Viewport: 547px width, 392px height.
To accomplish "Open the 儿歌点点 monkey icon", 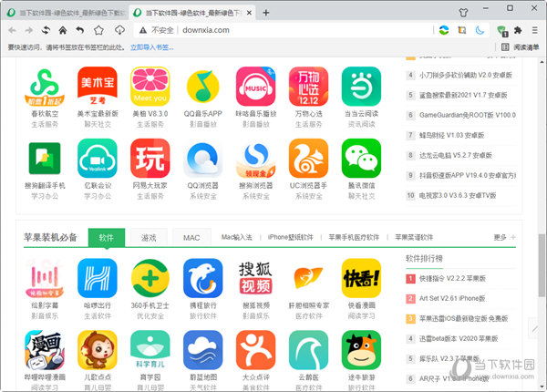I will [x=98, y=350].
